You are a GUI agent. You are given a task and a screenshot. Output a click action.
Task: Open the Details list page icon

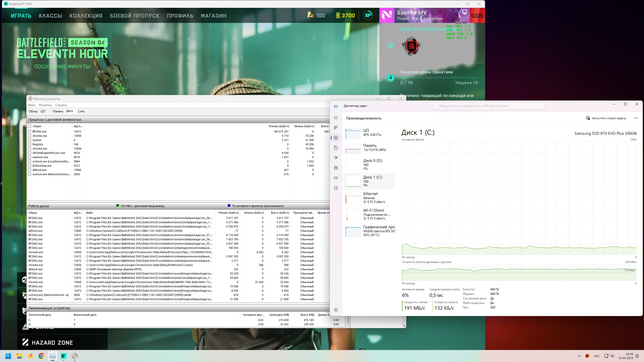(x=336, y=178)
